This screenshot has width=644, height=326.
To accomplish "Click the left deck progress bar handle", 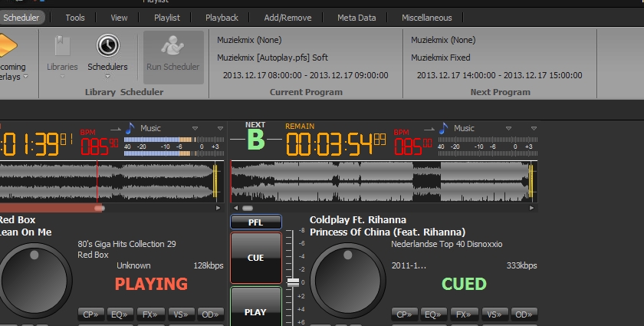I will click(x=100, y=208).
